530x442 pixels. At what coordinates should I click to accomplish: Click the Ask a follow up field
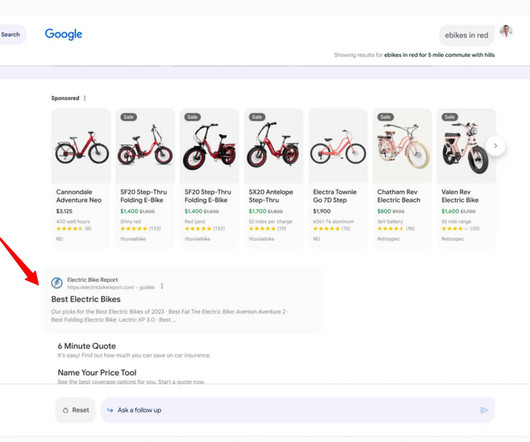coord(297,410)
